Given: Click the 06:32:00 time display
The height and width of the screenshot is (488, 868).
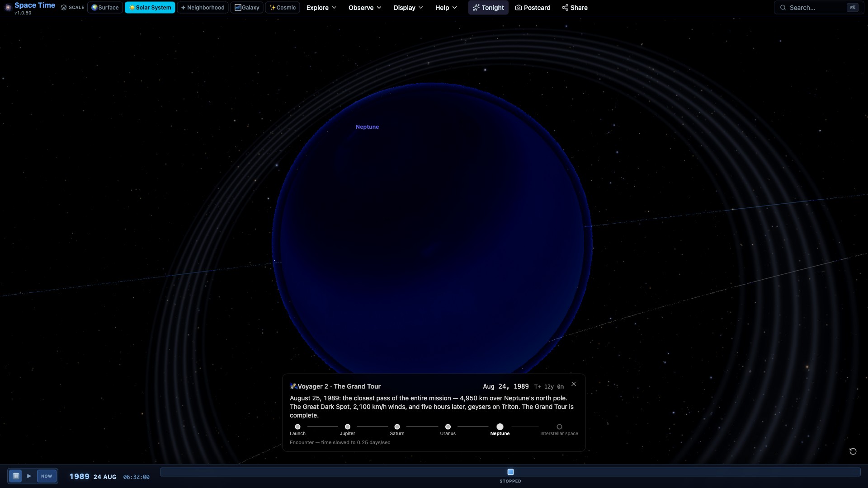Looking at the screenshot, I should coord(136,477).
